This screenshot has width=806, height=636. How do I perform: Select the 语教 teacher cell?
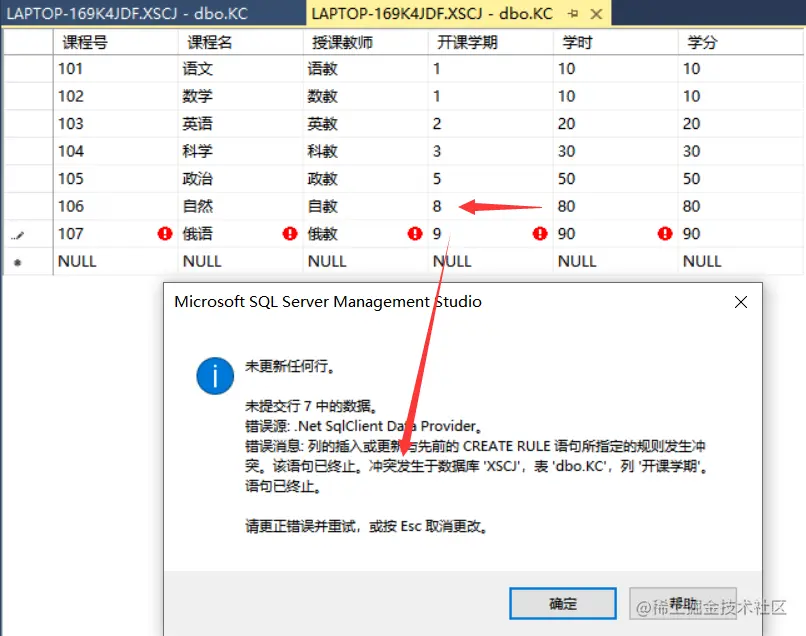tap(365, 69)
